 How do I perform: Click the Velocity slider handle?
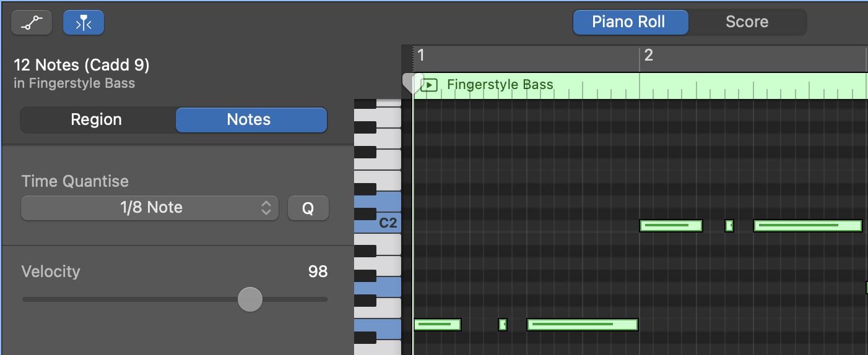[250, 299]
